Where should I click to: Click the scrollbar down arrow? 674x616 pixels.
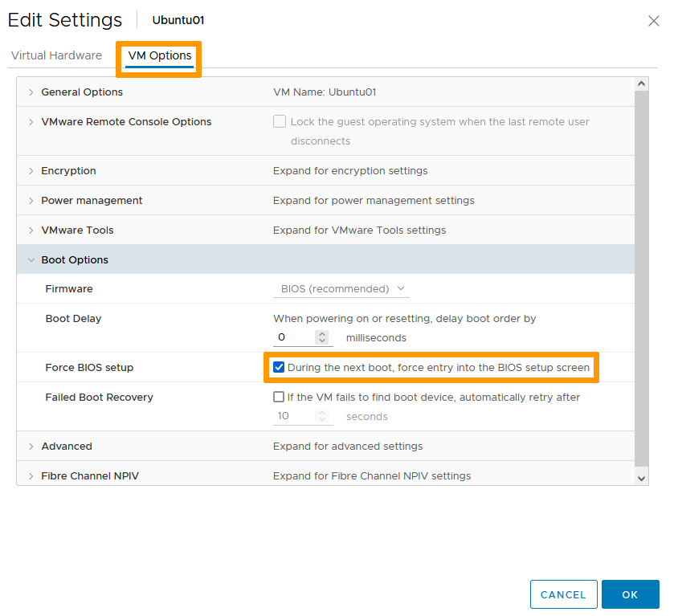pos(641,478)
